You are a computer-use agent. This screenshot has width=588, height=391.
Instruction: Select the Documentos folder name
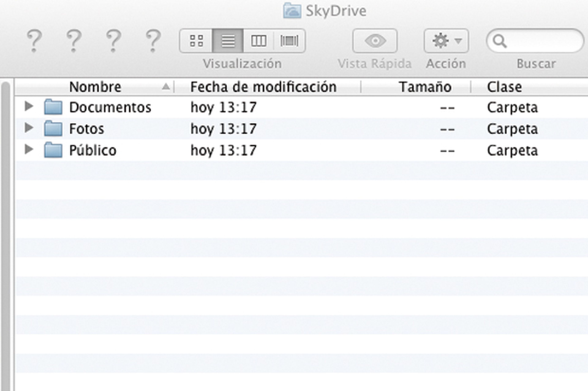[x=110, y=107]
